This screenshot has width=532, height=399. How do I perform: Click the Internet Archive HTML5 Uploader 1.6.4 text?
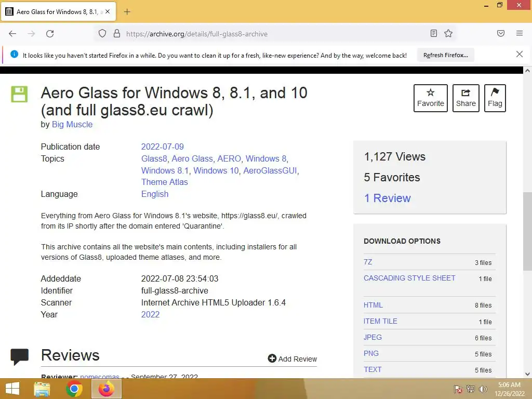click(214, 303)
